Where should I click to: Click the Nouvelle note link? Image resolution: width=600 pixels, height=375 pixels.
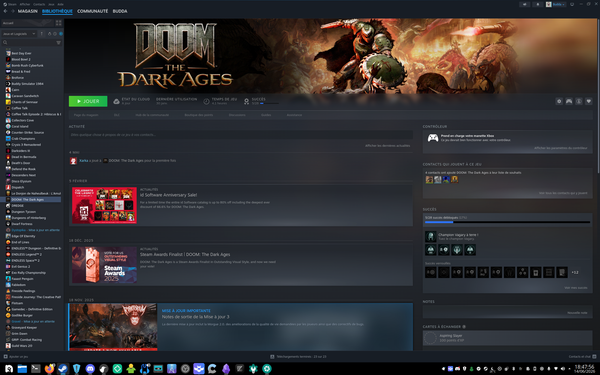pyautogui.click(x=577, y=313)
